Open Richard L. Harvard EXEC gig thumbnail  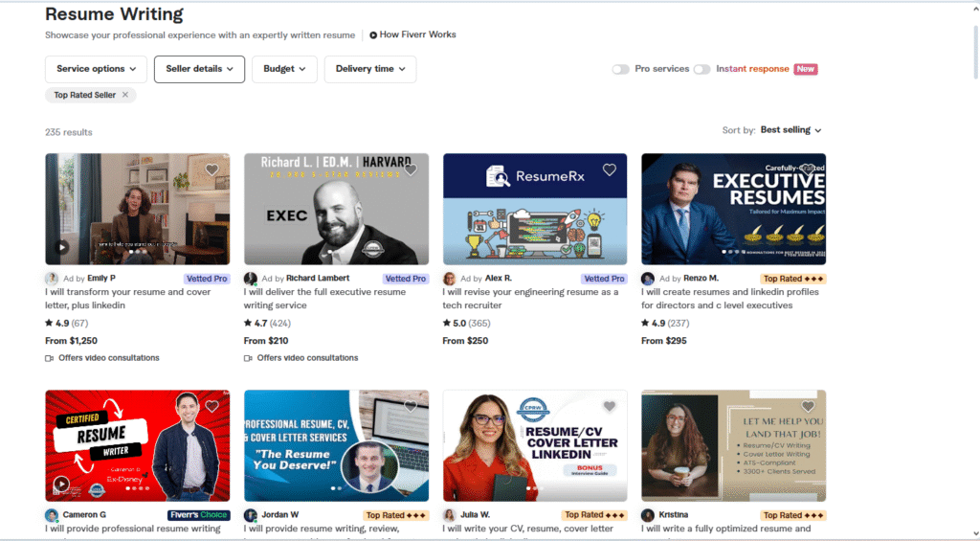pyautogui.click(x=336, y=209)
